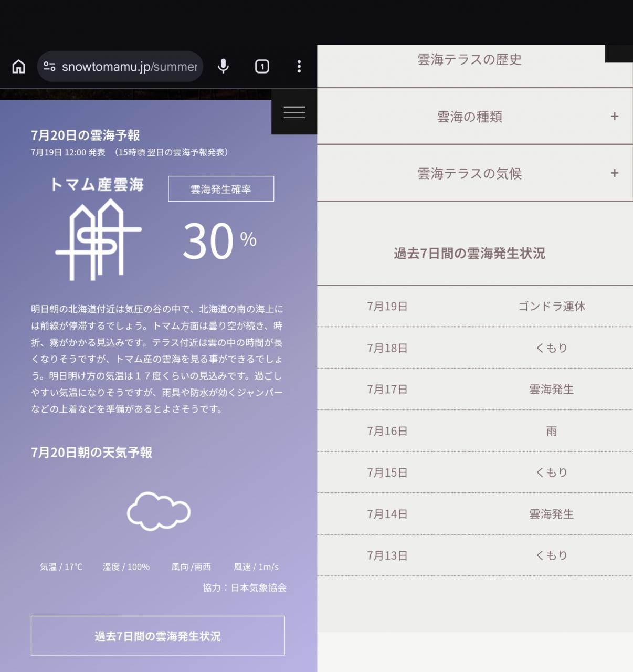Click the cloudy weather icon
Image resolution: width=633 pixels, height=672 pixels.
159,511
